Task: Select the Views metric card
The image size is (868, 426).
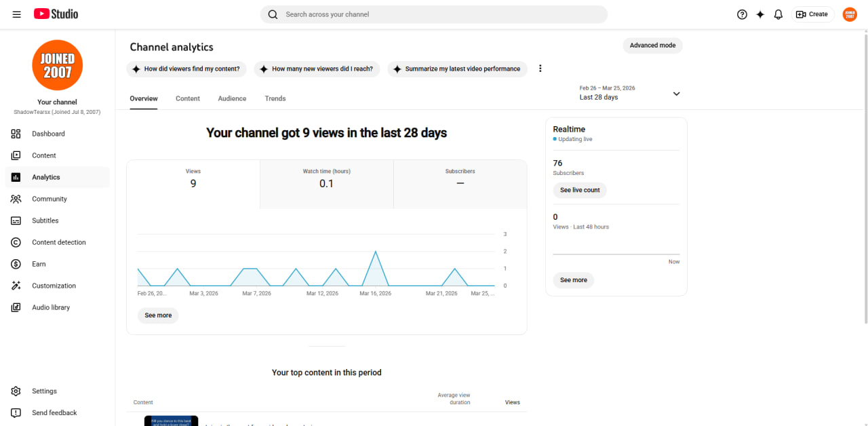Action: pos(193,185)
